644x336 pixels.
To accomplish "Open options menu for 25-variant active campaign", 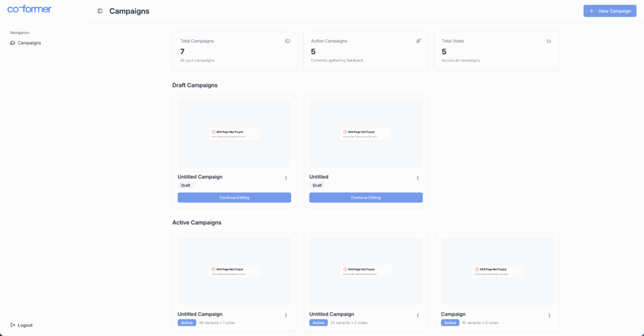I will tap(418, 315).
